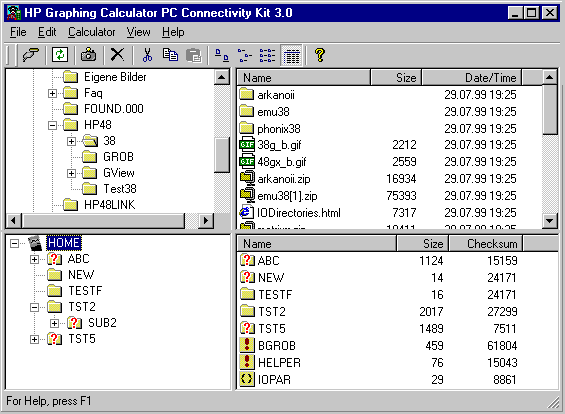Collapse the HP48 folder node
Screen dimensions: 565x414
pos(52,125)
